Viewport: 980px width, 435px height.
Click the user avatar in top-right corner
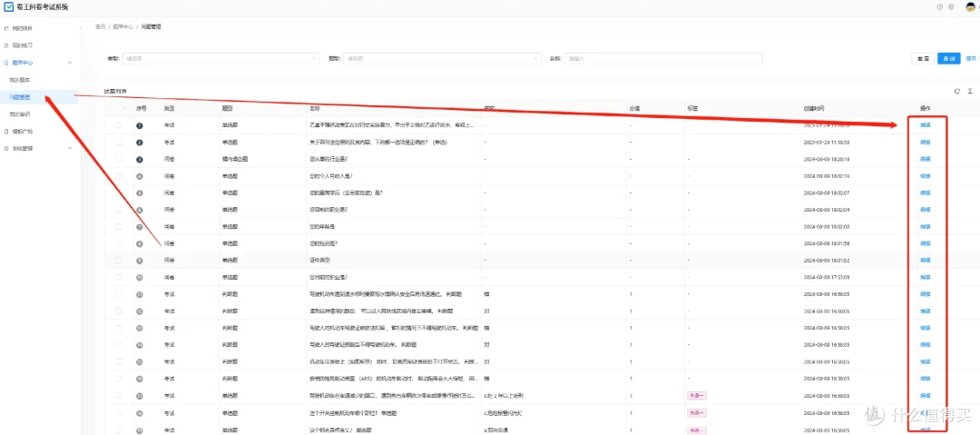tap(971, 7)
